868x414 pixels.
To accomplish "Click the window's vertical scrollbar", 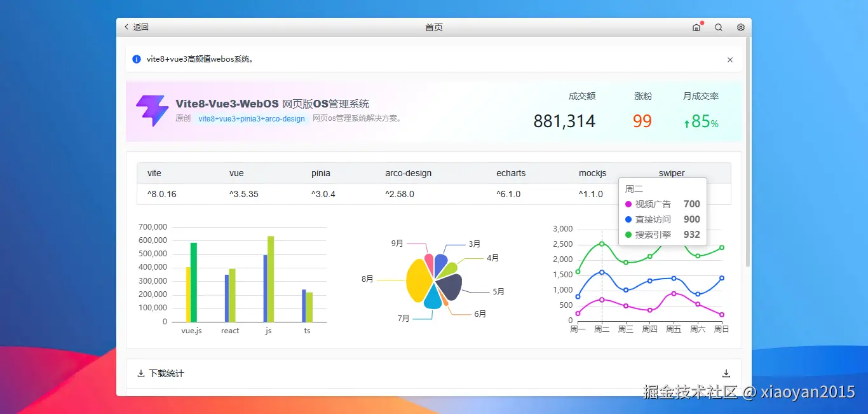I will [748, 153].
